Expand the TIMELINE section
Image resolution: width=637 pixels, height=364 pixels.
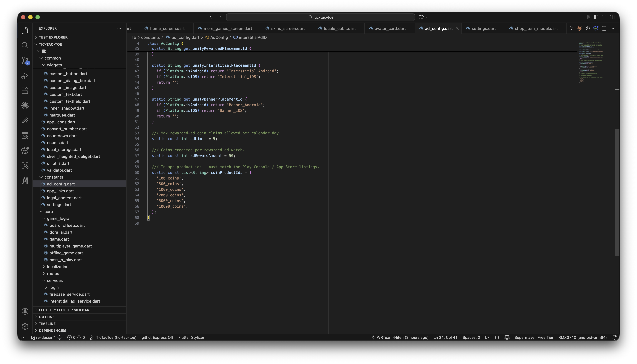click(80, 324)
